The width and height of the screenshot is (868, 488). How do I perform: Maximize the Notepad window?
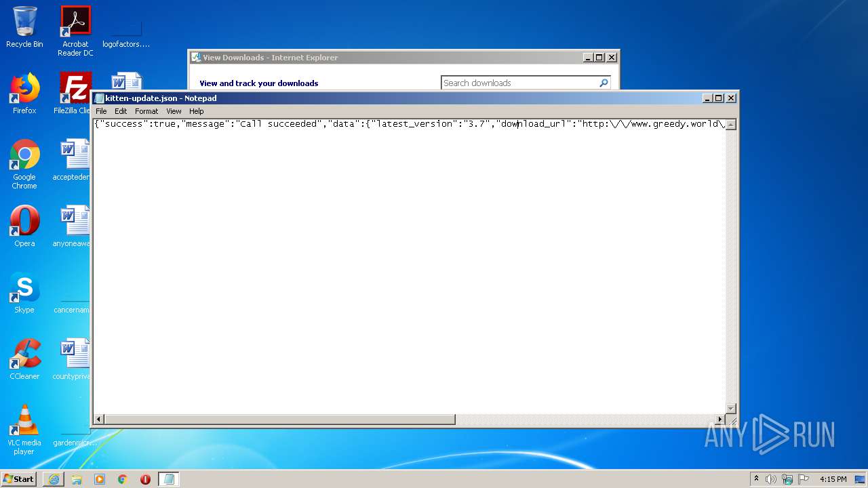pos(719,98)
